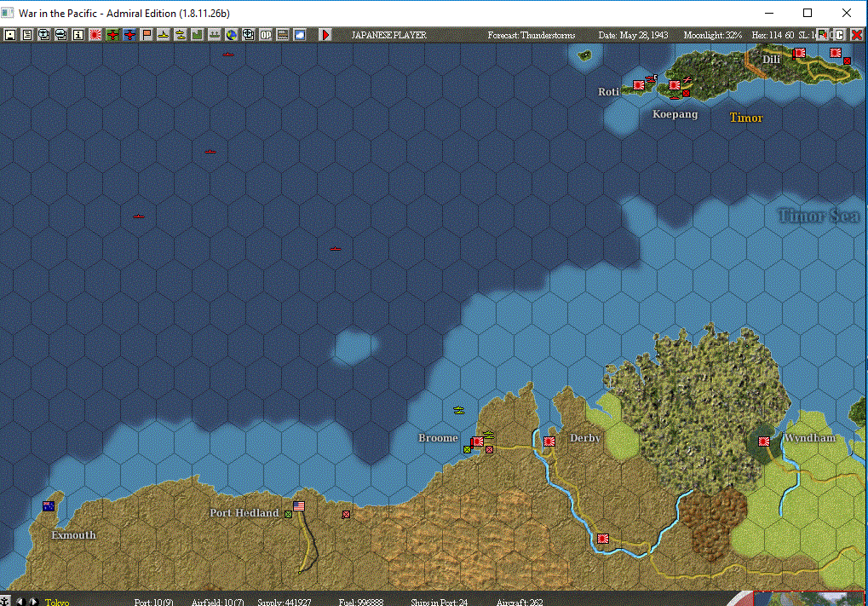Select the Japanese base marker at Wyndham
This screenshot has height=606, width=868.
point(764,442)
